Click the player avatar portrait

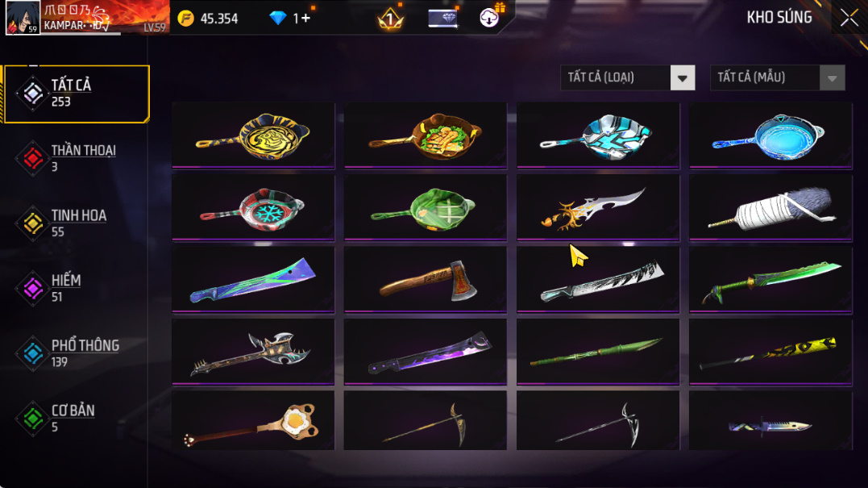[x=23, y=17]
